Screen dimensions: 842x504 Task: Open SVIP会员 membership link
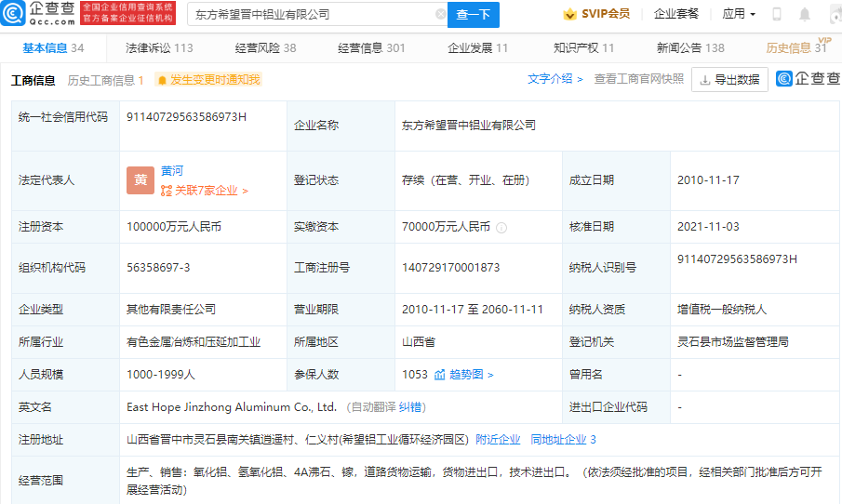pyautogui.click(x=605, y=14)
